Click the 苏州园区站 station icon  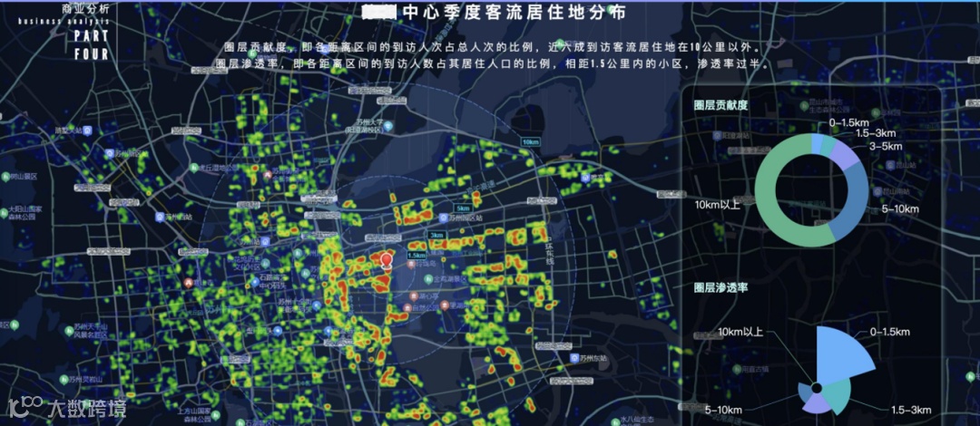click(443, 218)
